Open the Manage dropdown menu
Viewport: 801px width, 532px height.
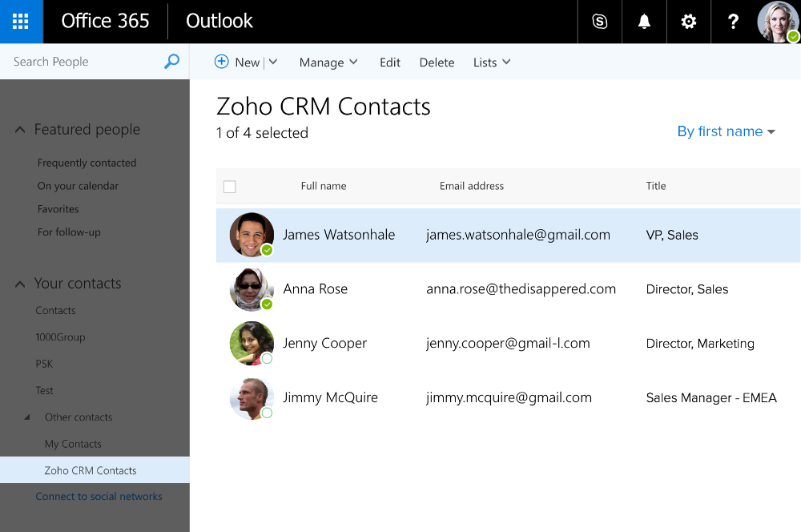click(x=328, y=62)
